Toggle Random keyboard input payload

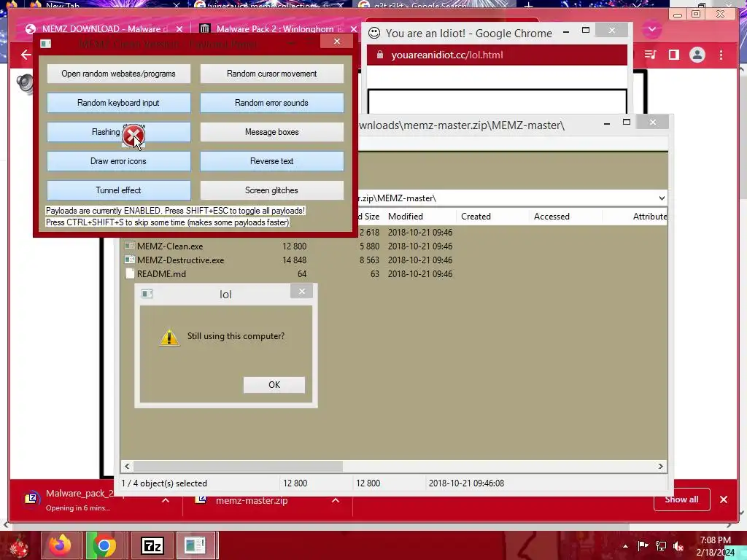[x=118, y=103]
